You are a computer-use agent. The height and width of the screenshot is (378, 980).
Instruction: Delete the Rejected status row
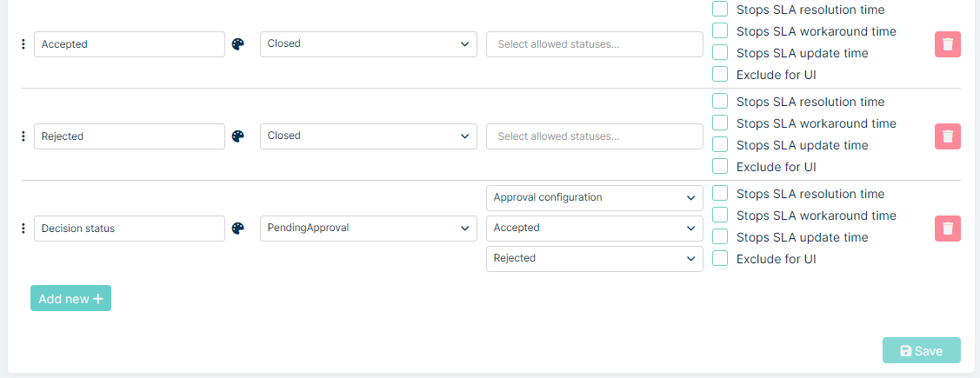point(948,136)
